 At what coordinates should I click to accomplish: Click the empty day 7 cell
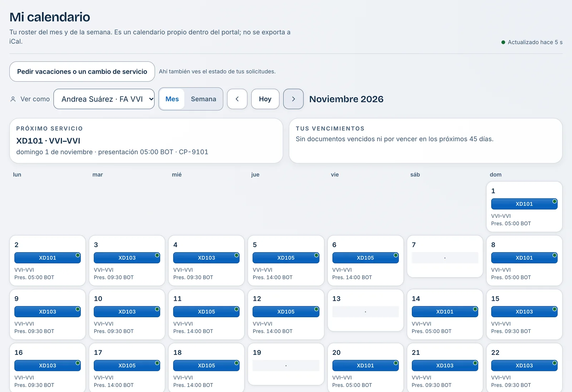[445, 256]
